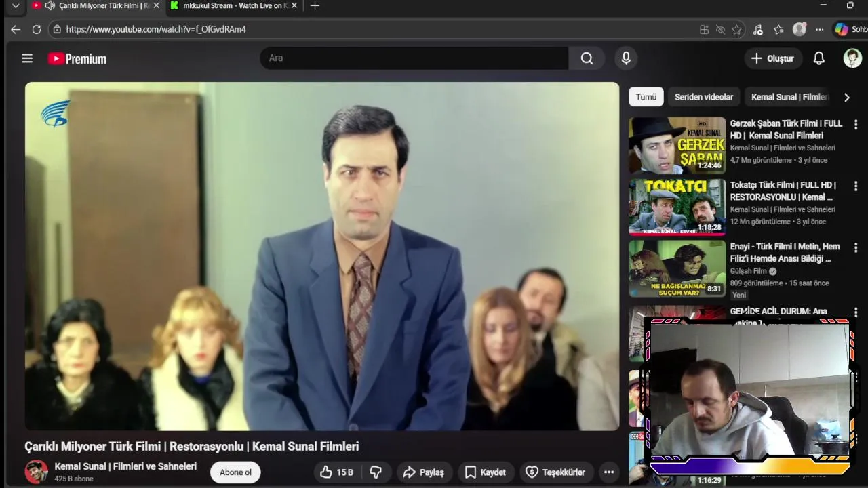Send thanks with Teşekkürler button

click(555, 472)
